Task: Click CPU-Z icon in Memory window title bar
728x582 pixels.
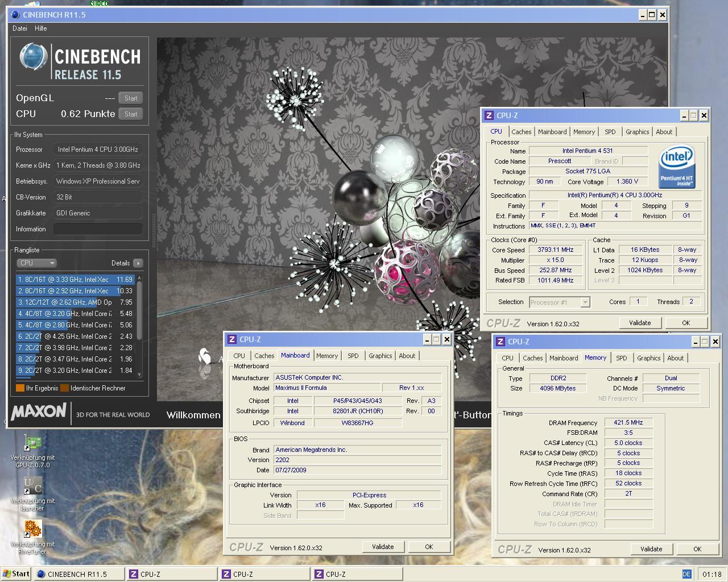Action: [x=500, y=342]
